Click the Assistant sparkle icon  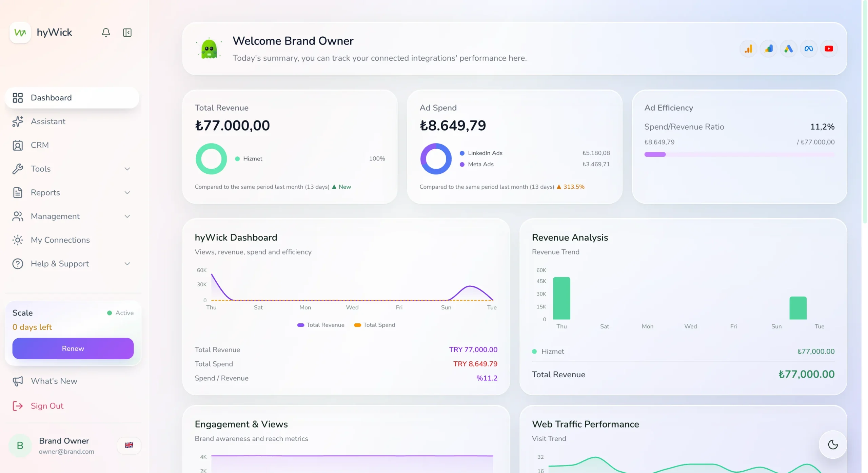18,121
